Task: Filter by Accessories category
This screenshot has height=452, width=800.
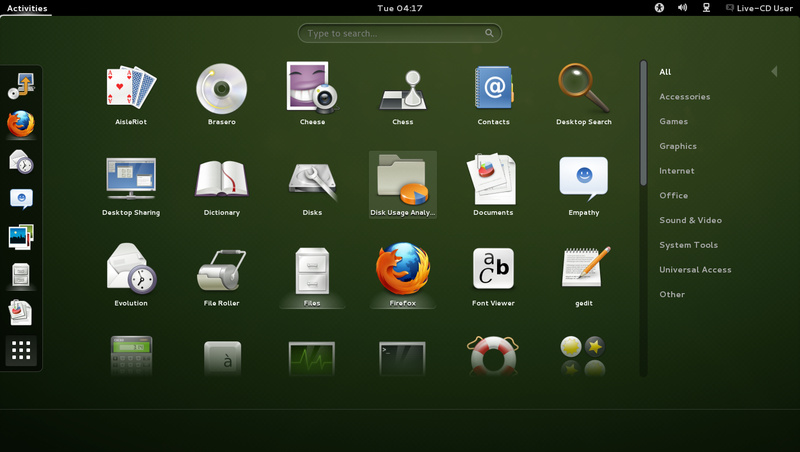Action: tap(684, 96)
